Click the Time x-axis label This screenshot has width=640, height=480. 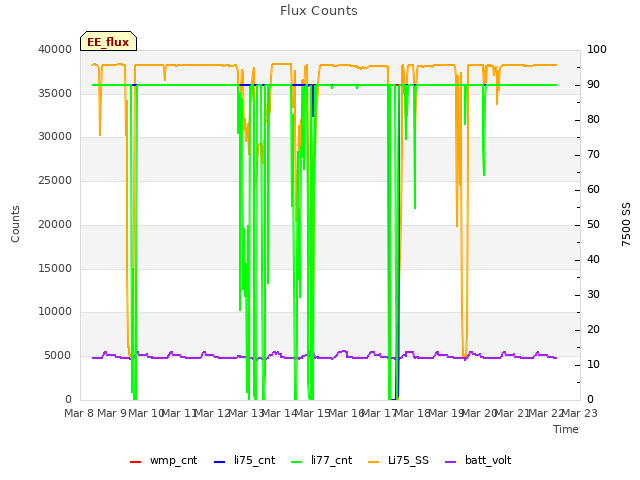[x=566, y=429]
